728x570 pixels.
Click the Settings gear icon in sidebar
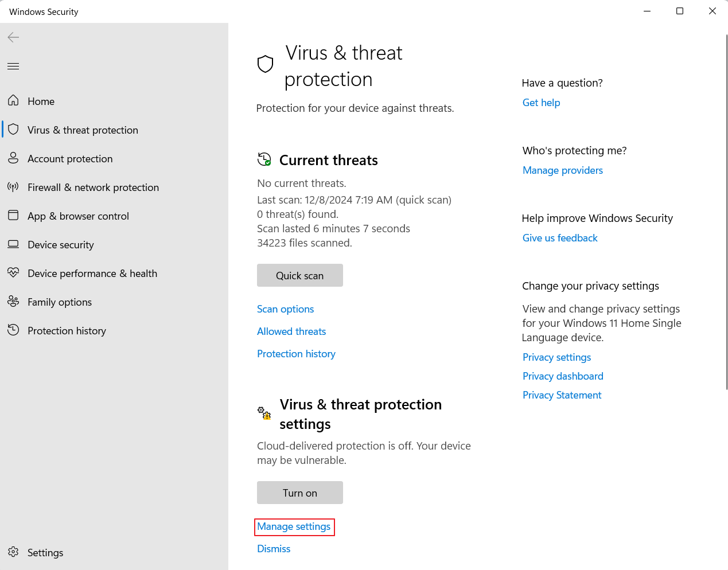coord(13,552)
